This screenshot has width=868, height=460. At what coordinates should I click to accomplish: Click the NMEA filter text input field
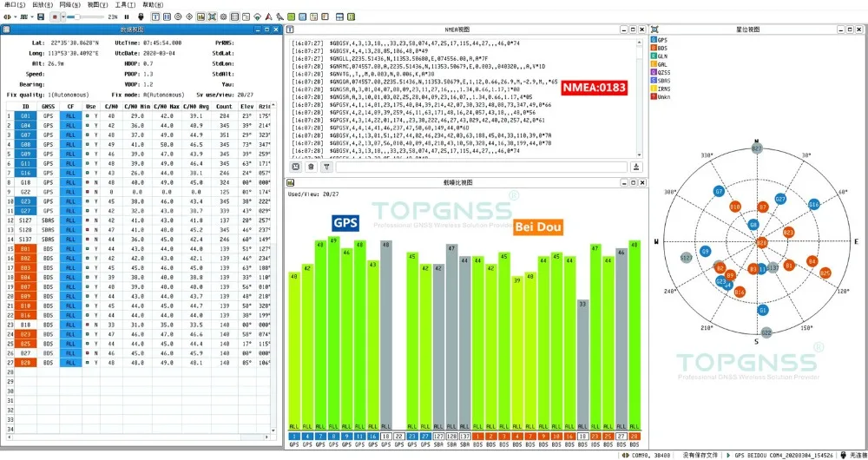pyautogui.click(x=481, y=167)
